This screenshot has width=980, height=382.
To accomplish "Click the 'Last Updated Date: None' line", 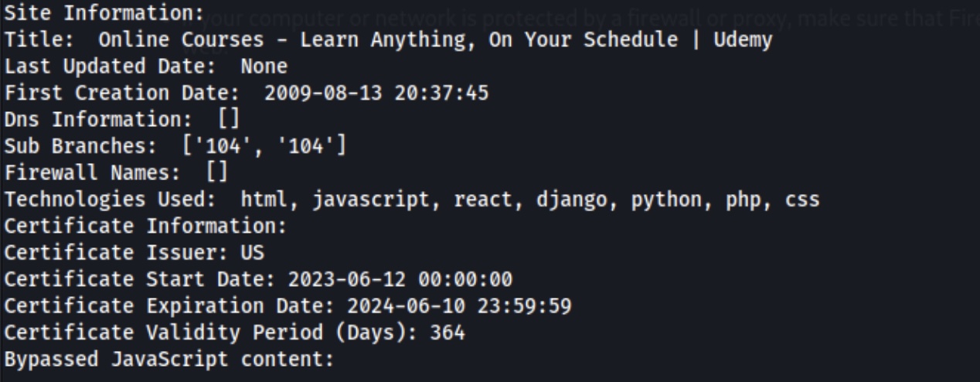I will coord(146,67).
